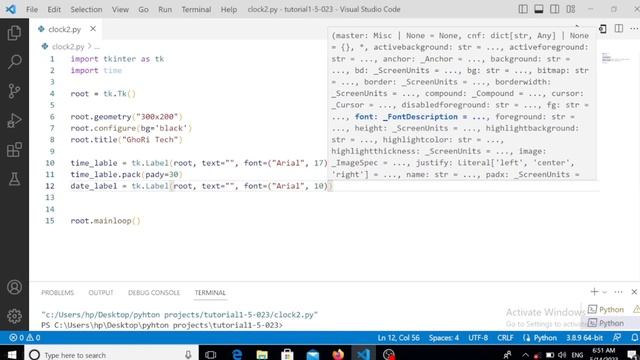The width and height of the screenshot is (640, 360).
Task: Click the Visual Studio Code taskbar icon
Action: coord(363,354)
